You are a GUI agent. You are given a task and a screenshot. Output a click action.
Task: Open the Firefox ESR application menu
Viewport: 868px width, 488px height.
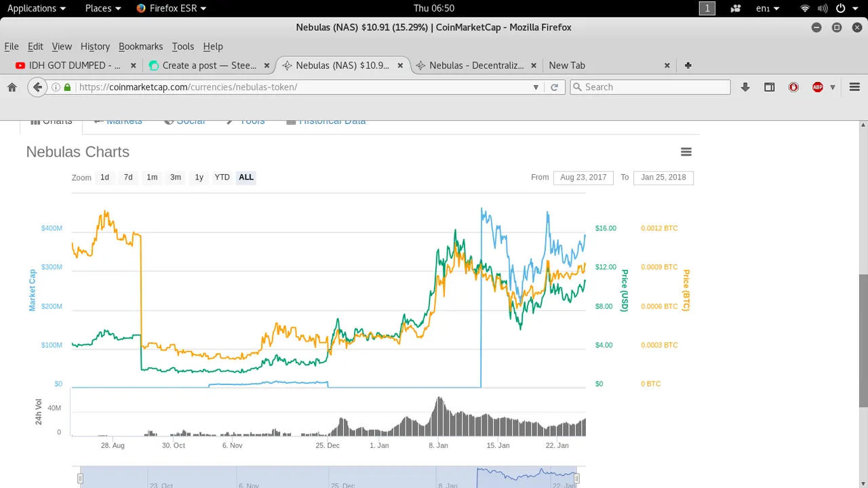tap(172, 8)
